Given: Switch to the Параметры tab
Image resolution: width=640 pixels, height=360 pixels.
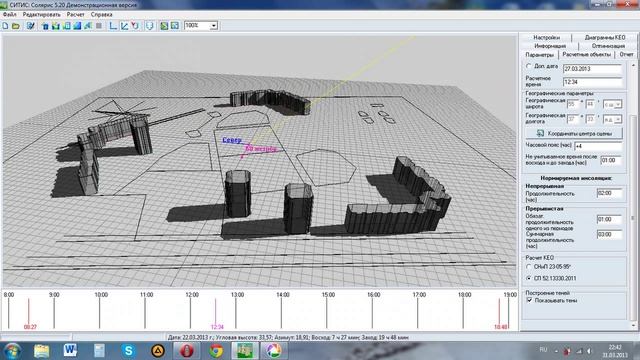Looking at the screenshot, I should (x=540, y=55).
